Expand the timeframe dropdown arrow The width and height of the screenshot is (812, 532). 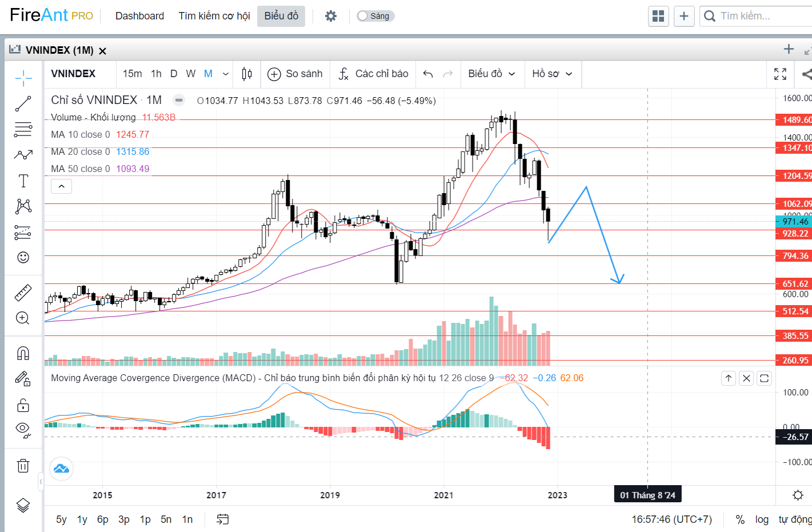[x=226, y=74]
